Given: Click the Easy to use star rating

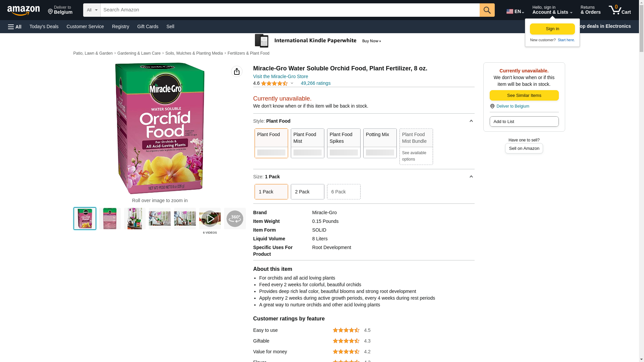Looking at the screenshot, I should [x=346, y=330].
